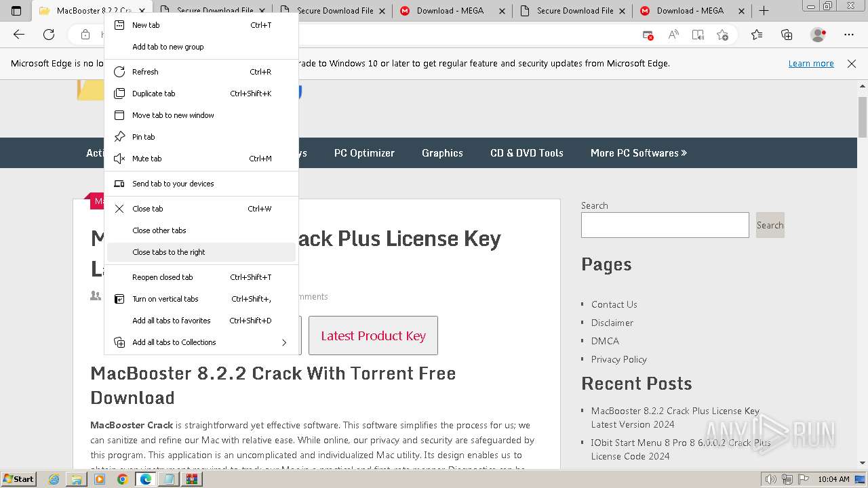Choose New tab from the context menu

[x=201, y=25]
